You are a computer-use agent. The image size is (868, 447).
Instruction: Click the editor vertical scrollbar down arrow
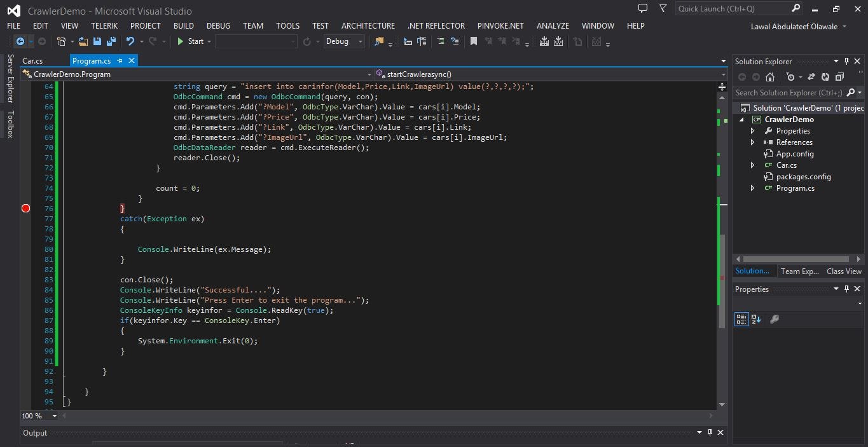pos(722,404)
